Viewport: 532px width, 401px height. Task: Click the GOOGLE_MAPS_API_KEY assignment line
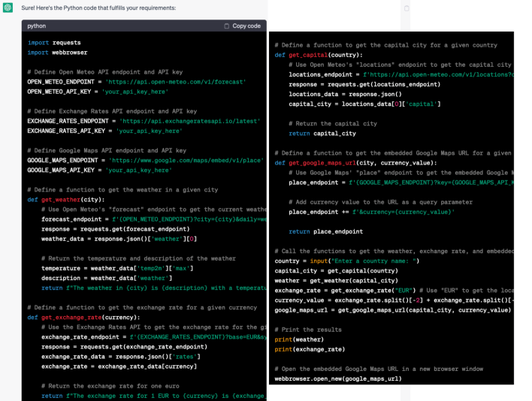pos(99,170)
